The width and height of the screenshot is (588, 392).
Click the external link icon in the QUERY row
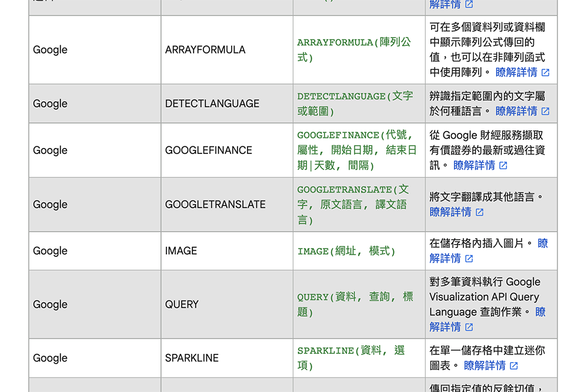tap(468, 327)
